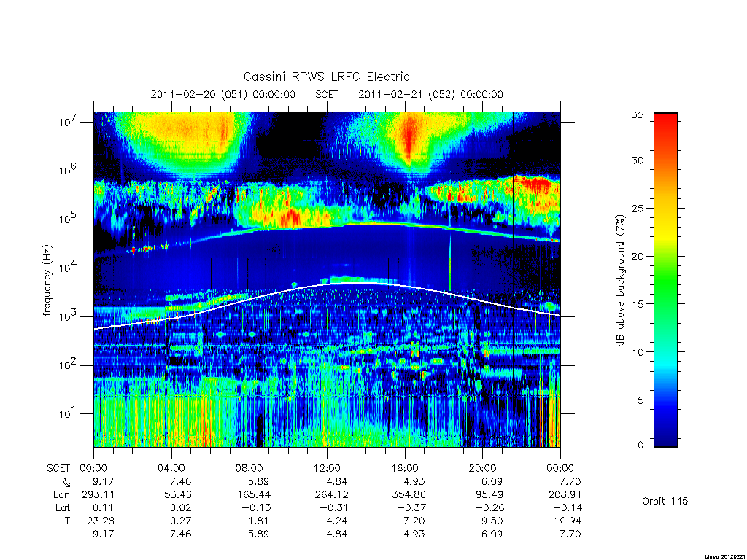Click the "10" color bar tick label
747x560 pixels.
click(638, 352)
